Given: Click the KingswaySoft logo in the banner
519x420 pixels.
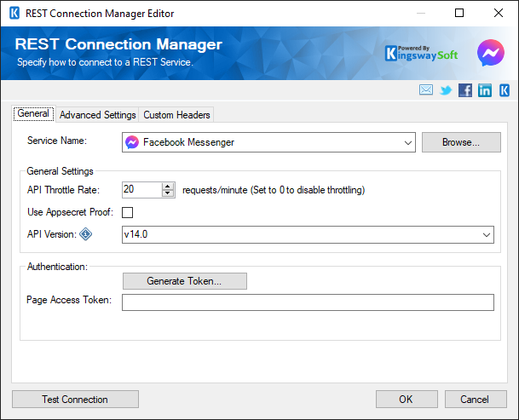Looking at the screenshot, I should click(421, 54).
